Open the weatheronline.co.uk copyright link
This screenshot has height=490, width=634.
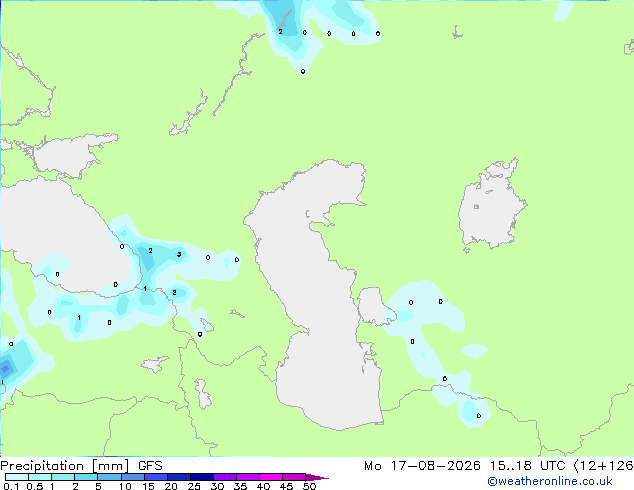tap(550, 481)
